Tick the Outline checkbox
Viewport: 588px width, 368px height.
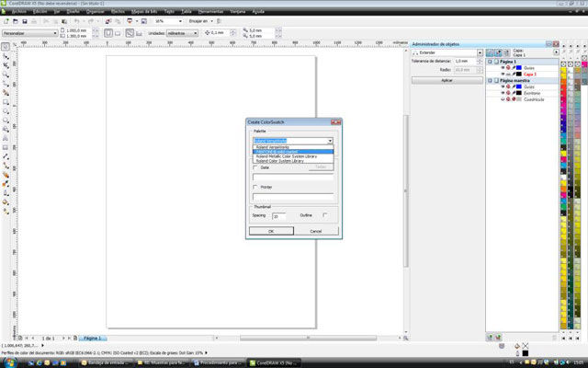pyautogui.click(x=326, y=215)
